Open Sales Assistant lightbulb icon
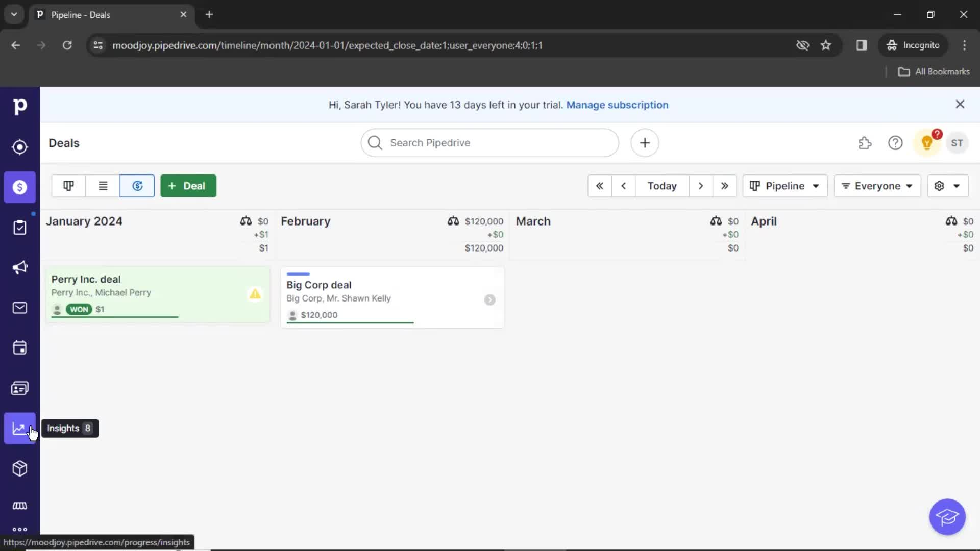This screenshot has height=551, width=980. (927, 143)
